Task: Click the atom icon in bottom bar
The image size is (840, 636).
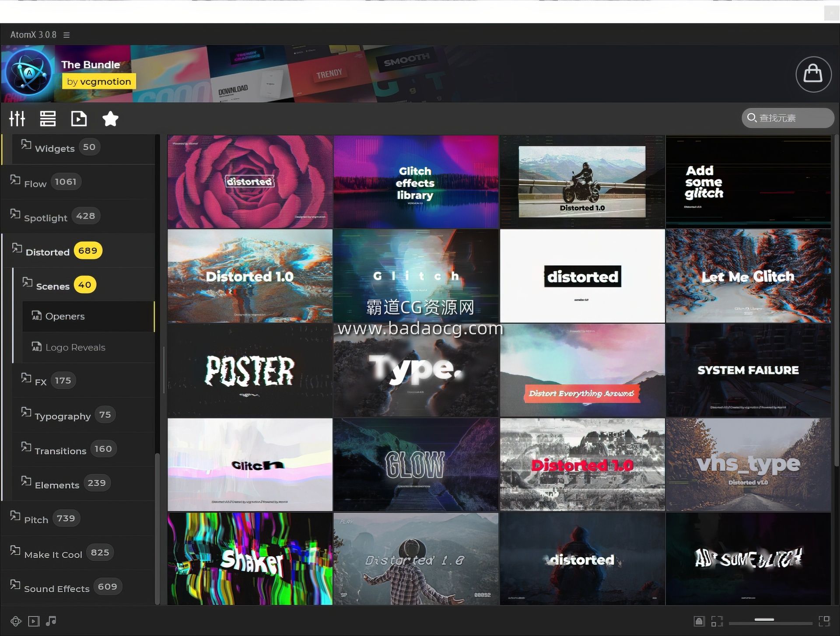Action: (x=16, y=621)
